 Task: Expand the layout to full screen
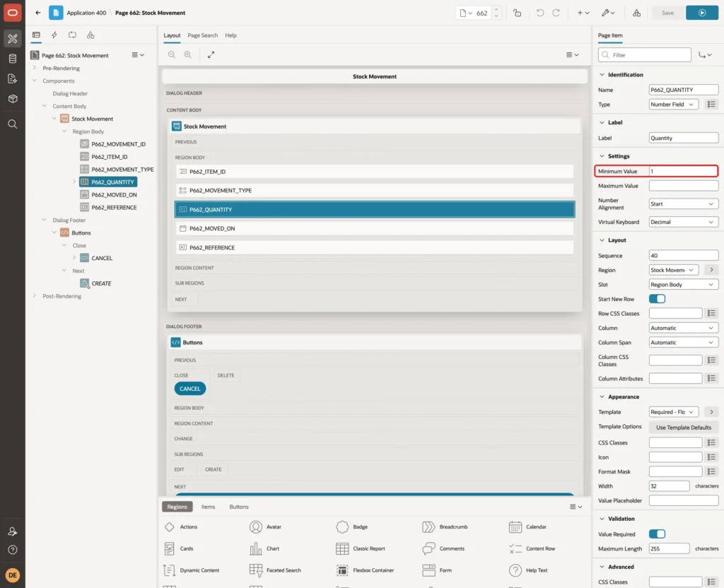click(x=211, y=54)
